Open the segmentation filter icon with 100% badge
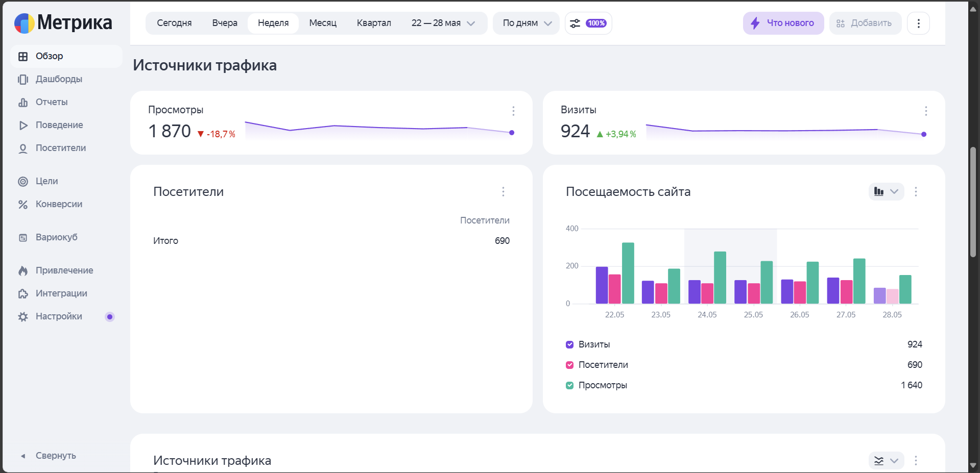This screenshot has height=473, width=980. pyautogui.click(x=588, y=23)
